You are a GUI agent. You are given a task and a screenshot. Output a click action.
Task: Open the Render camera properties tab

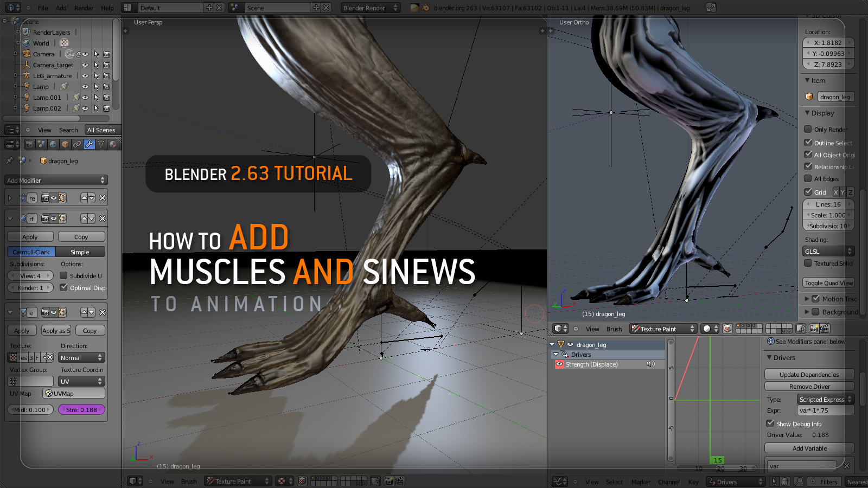pyautogui.click(x=30, y=144)
